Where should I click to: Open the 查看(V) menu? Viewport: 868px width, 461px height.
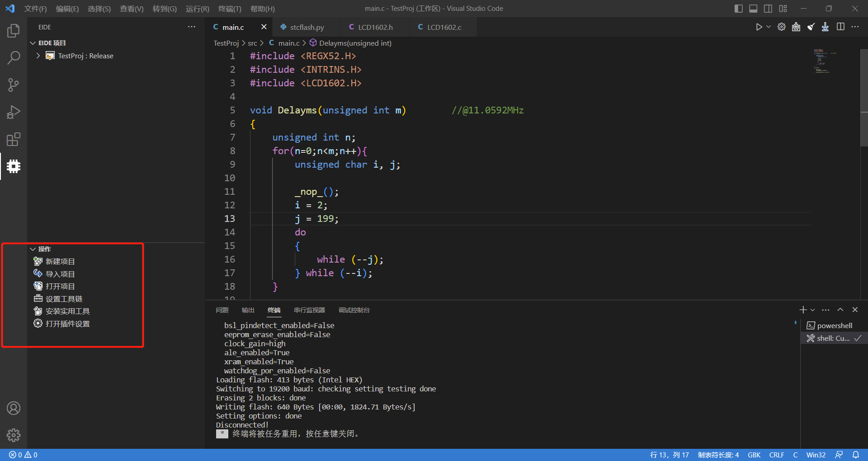(132, 9)
